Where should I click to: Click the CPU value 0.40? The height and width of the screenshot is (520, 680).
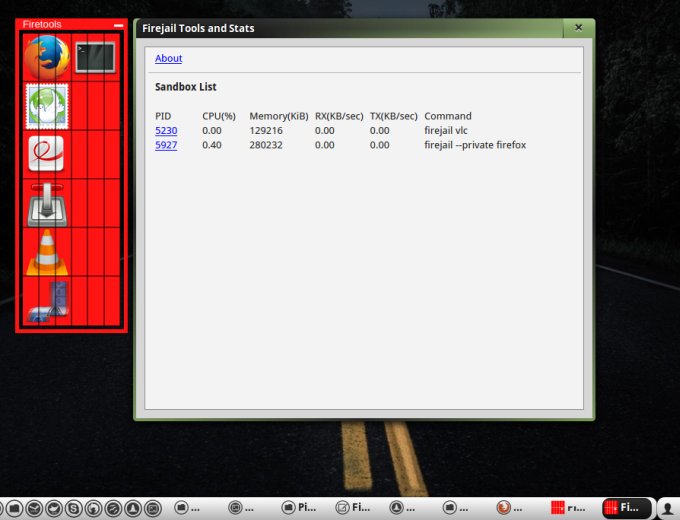click(212, 145)
